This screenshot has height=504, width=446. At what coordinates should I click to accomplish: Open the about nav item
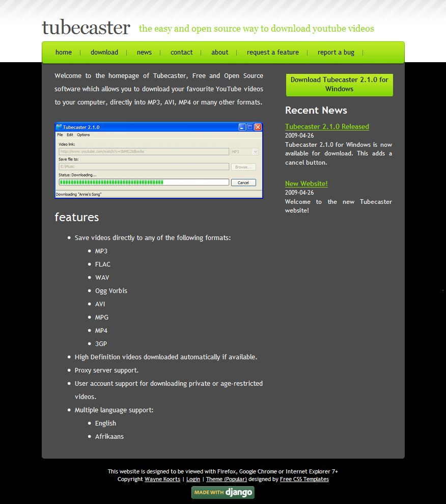220,52
